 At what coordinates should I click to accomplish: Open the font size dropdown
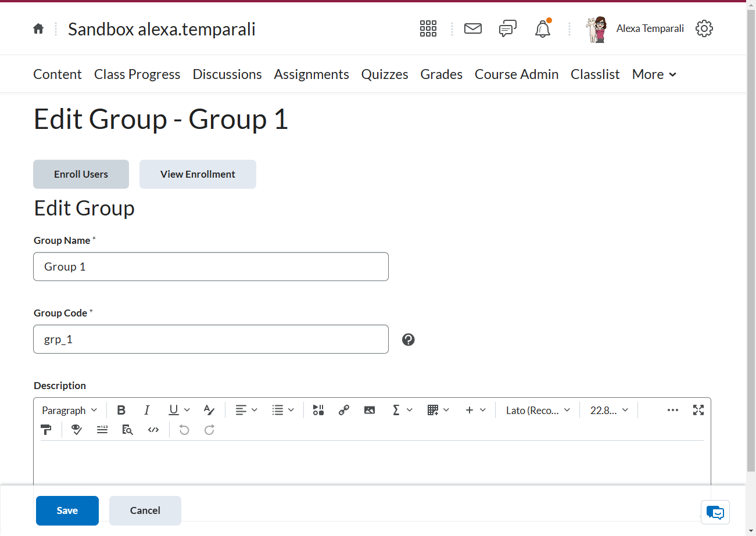coord(609,410)
